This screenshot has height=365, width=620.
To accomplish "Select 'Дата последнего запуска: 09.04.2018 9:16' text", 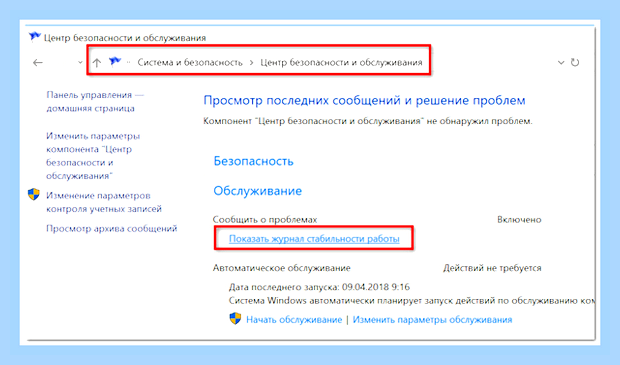I will (x=319, y=287).
